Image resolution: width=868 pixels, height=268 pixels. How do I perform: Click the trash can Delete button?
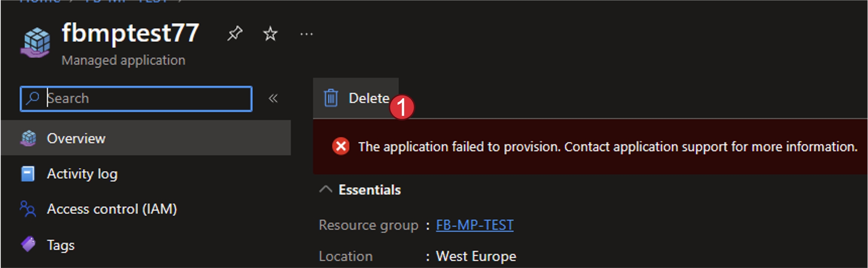(355, 98)
